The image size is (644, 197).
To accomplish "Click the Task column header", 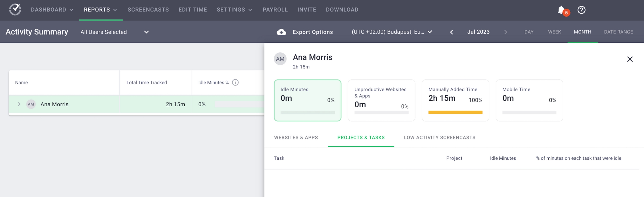I will tap(279, 158).
